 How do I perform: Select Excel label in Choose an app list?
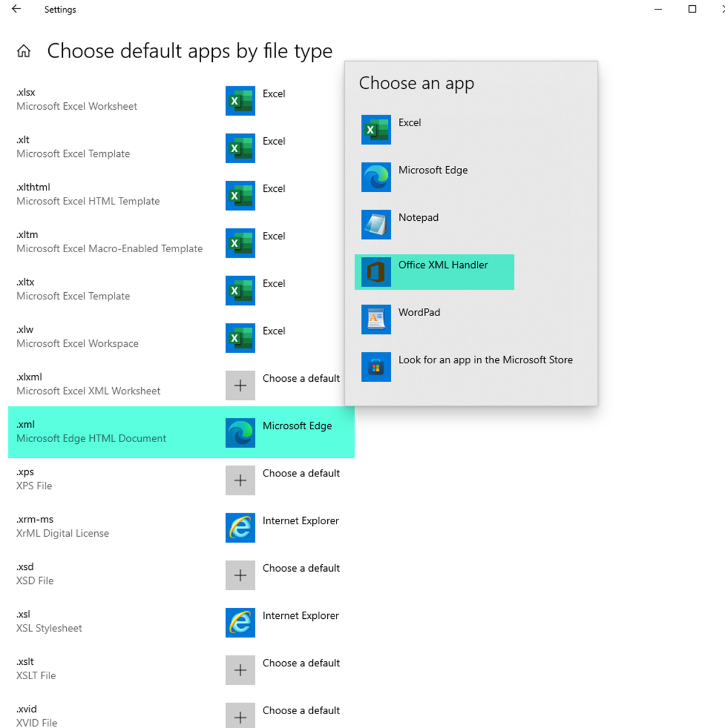(410, 123)
